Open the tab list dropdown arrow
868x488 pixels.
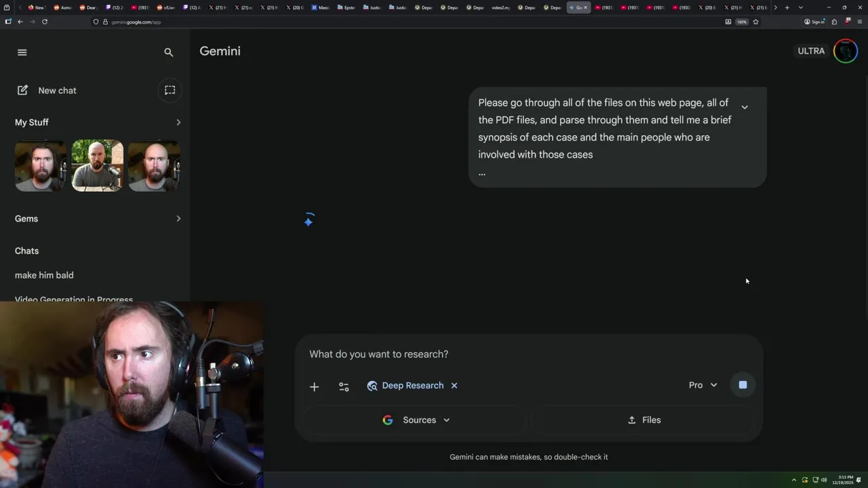(800, 7)
